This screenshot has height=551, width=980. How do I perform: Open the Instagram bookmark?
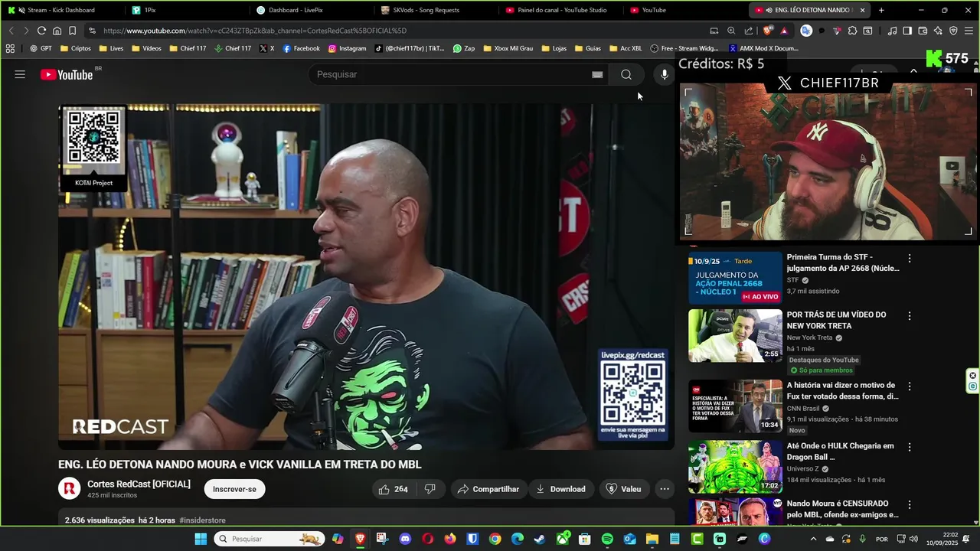point(347,48)
